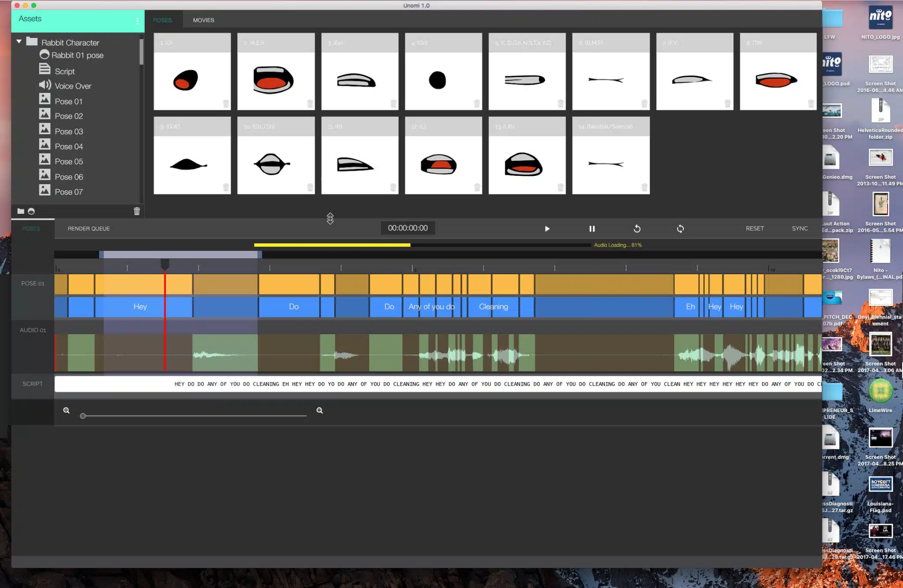Delete mouth pose 4 (Oo)
This screenshot has width=903, height=588.
(477, 104)
